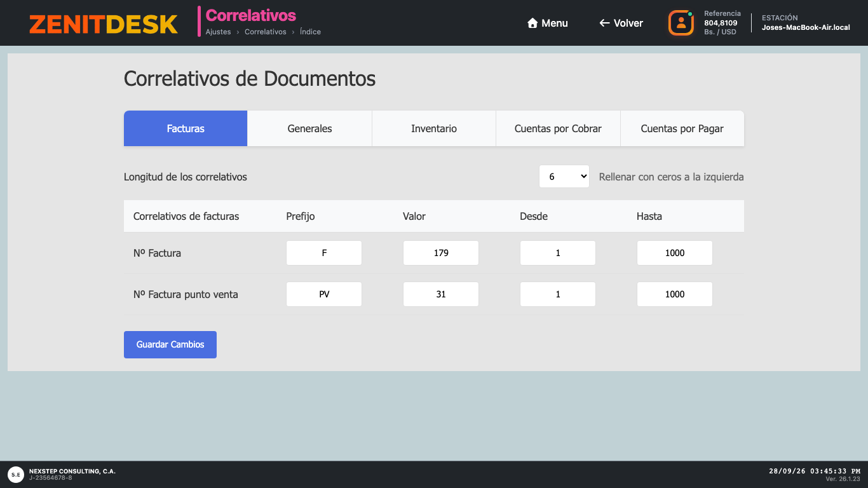Click the Nº Factura row label
The image size is (868, 488).
(157, 253)
